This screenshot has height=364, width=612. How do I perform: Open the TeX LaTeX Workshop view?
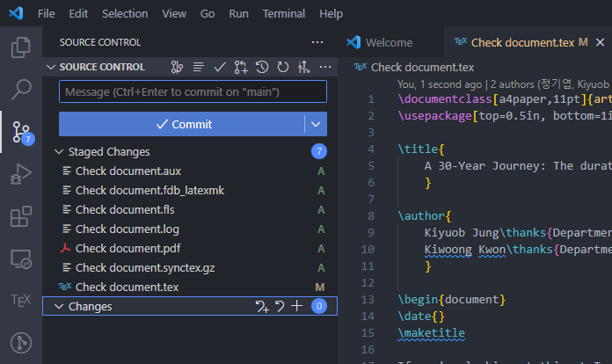[x=21, y=301]
